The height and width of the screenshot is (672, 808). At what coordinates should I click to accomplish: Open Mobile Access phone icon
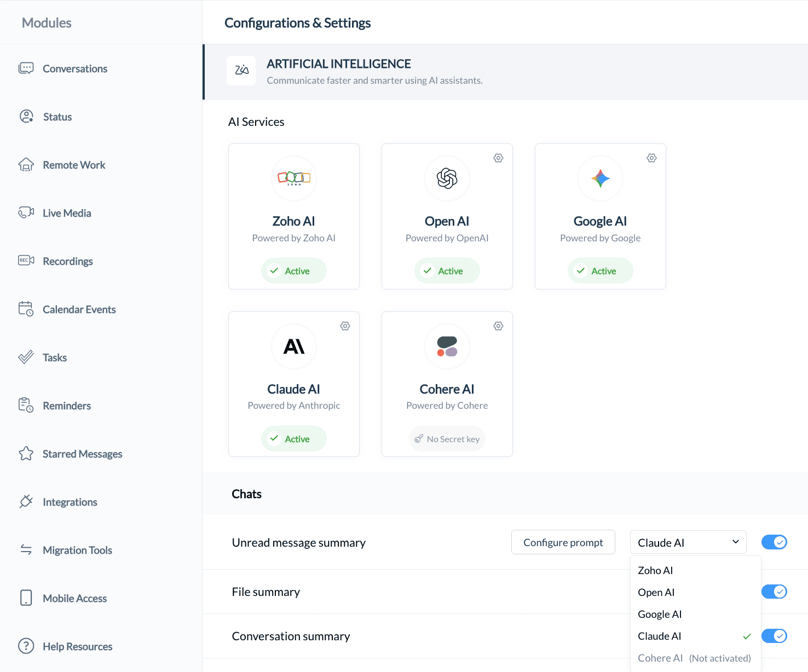(26, 598)
